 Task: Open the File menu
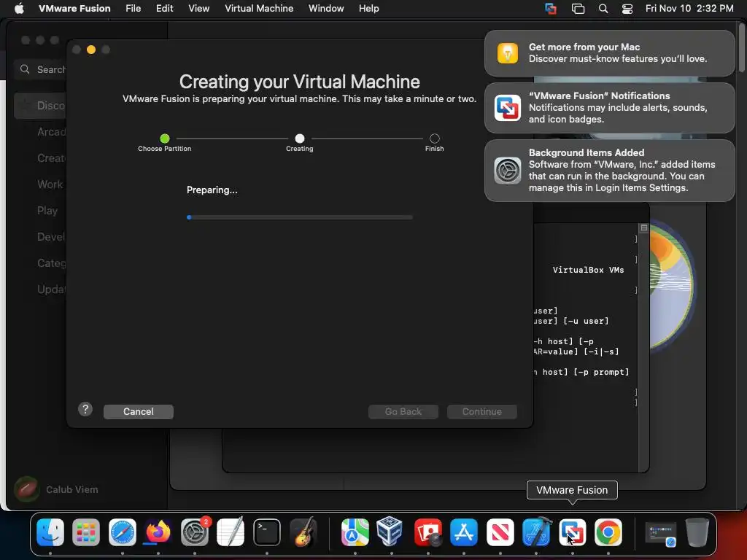133,8
